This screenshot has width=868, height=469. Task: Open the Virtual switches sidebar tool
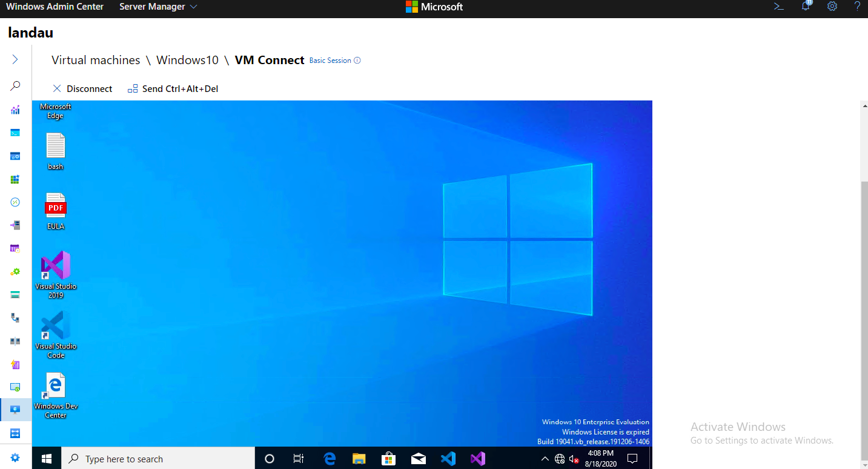[15, 433]
